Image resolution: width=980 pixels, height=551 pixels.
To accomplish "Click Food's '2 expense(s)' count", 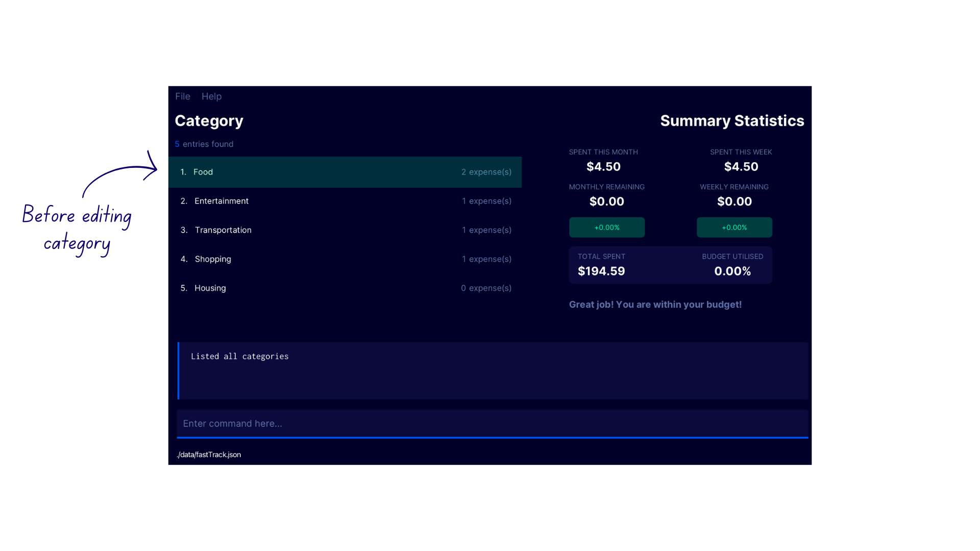I will [x=486, y=172].
